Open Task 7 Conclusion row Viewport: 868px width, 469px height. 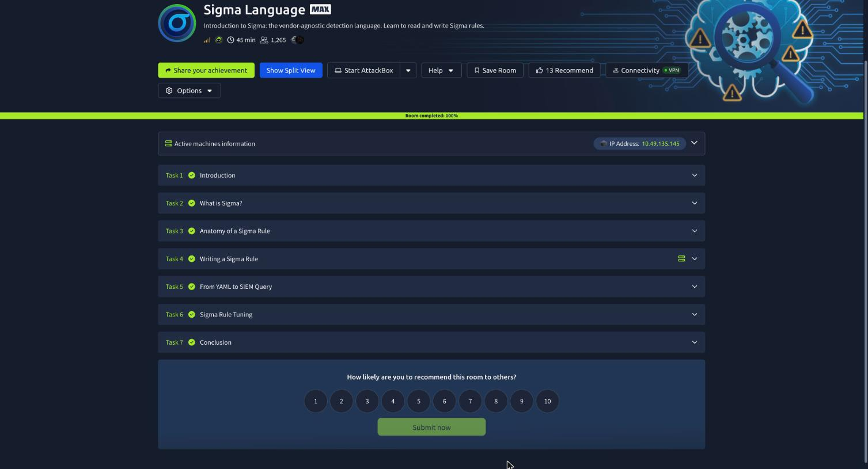pos(431,342)
